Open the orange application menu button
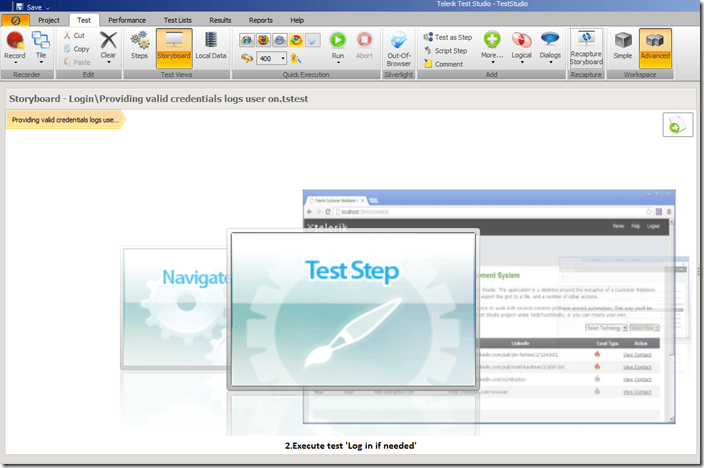The image size is (704, 468). click(x=15, y=20)
